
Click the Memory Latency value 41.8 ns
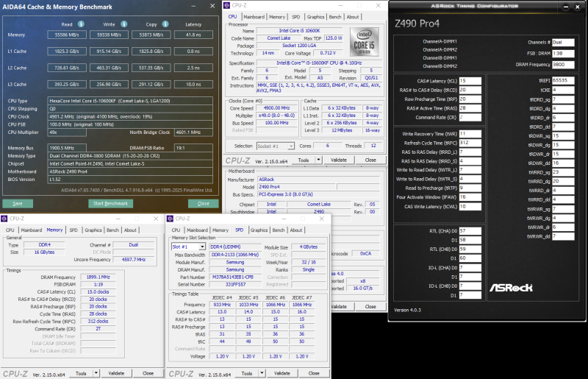tap(193, 35)
